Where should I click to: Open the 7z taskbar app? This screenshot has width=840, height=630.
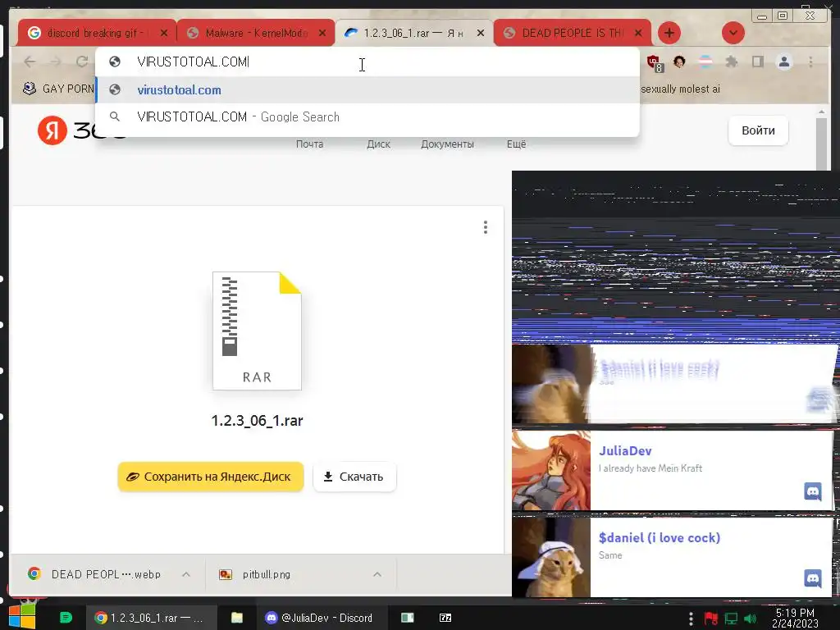[445, 618]
